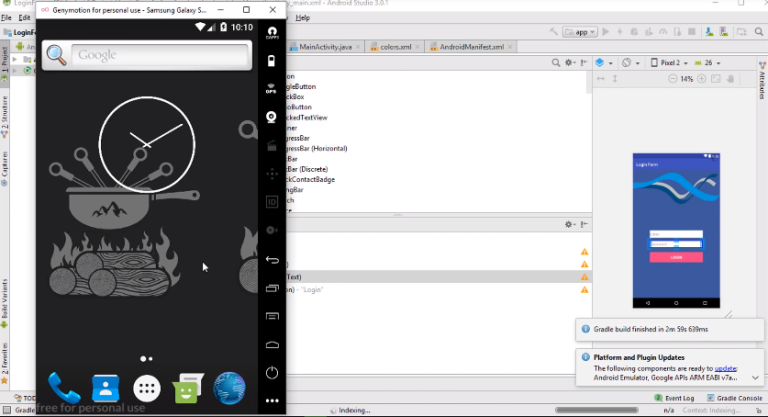Image resolution: width=768 pixels, height=417 pixels.
Task: Open the Browser globe icon in emulator
Action: (x=229, y=386)
